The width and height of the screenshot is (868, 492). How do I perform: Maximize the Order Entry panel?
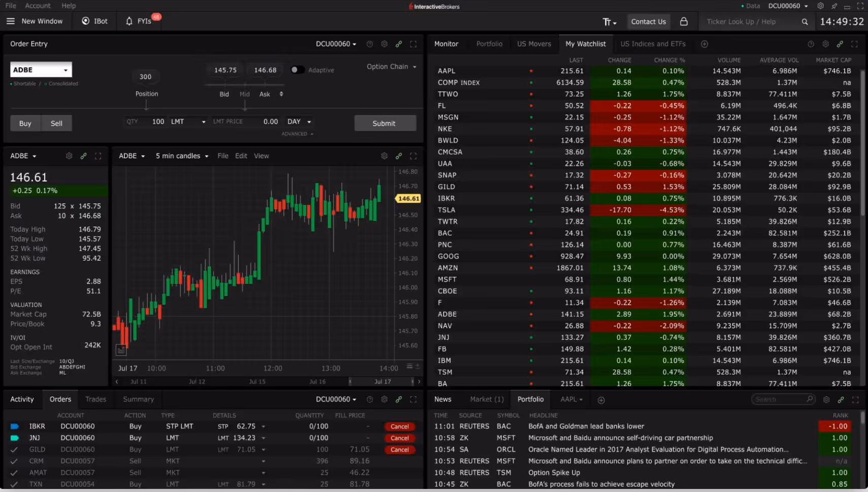coord(413,44)
